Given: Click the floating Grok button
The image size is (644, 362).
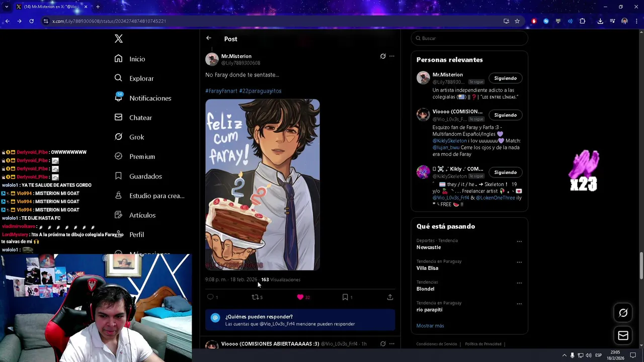Looking at the screenshot, I should (623, 313).
